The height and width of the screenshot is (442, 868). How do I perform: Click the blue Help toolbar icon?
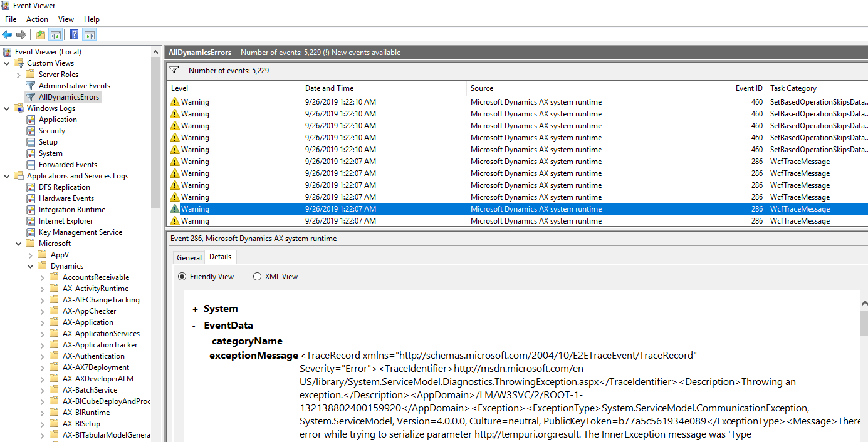[74, 35]
